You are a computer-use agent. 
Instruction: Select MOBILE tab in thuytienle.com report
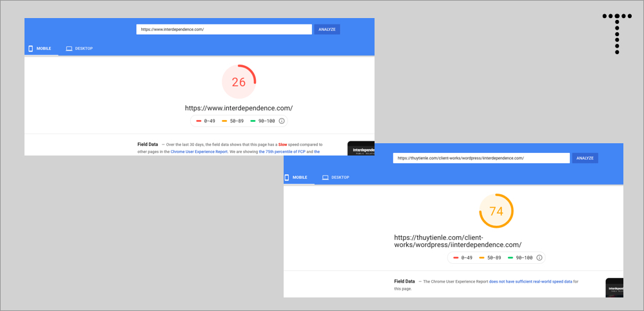(x=296, y=177)
